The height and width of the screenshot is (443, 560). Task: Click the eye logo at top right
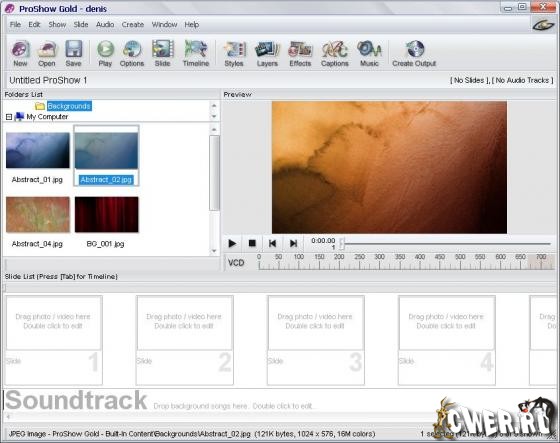[543, 25]
